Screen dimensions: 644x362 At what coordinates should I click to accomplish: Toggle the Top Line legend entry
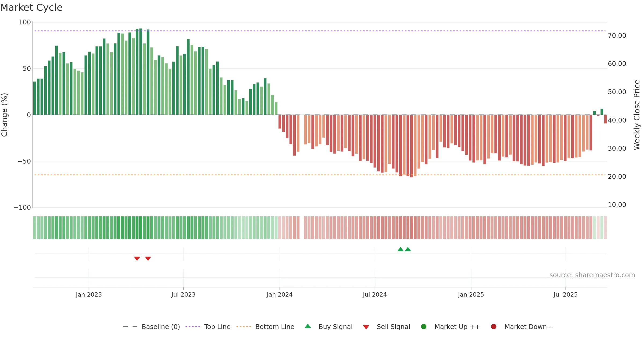coord(208,327)
